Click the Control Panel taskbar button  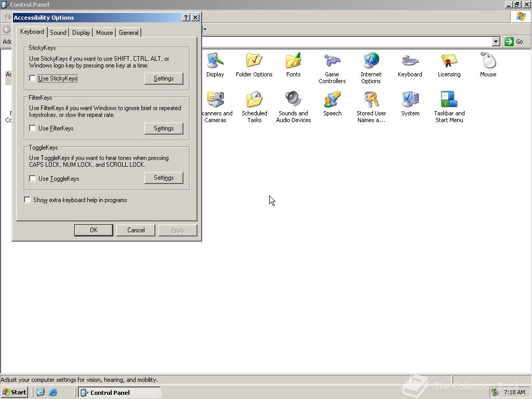point(119,393)
